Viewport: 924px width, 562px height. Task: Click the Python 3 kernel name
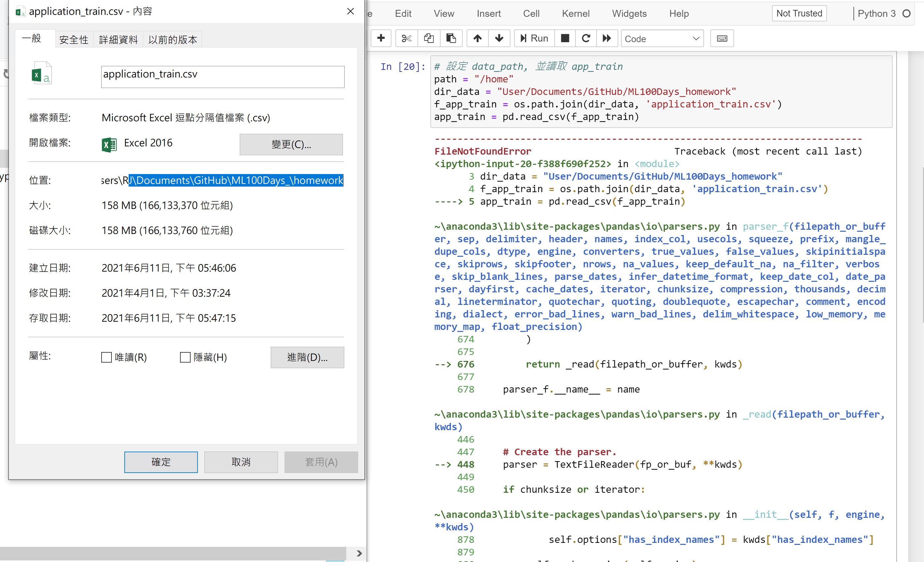(877, 14)
